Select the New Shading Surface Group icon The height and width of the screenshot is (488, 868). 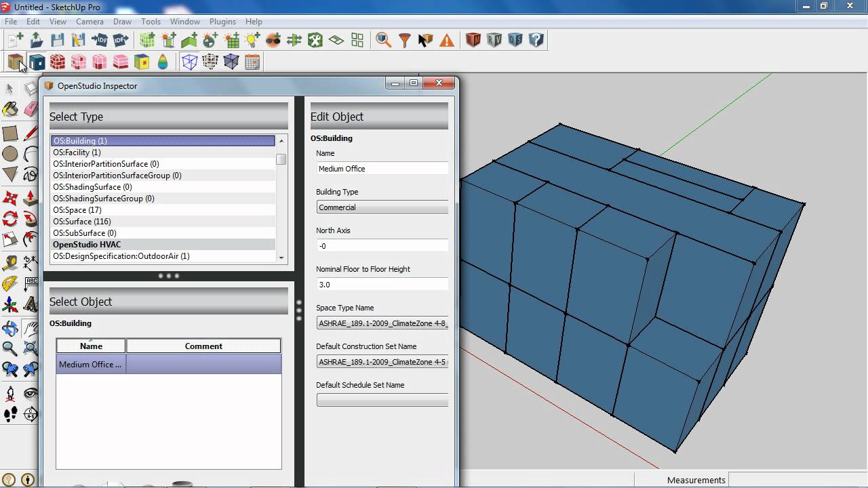[168, 40]
